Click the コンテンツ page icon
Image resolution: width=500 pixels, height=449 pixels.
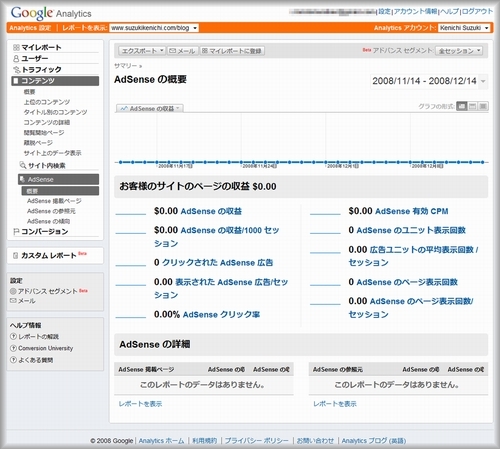(16, 81)
